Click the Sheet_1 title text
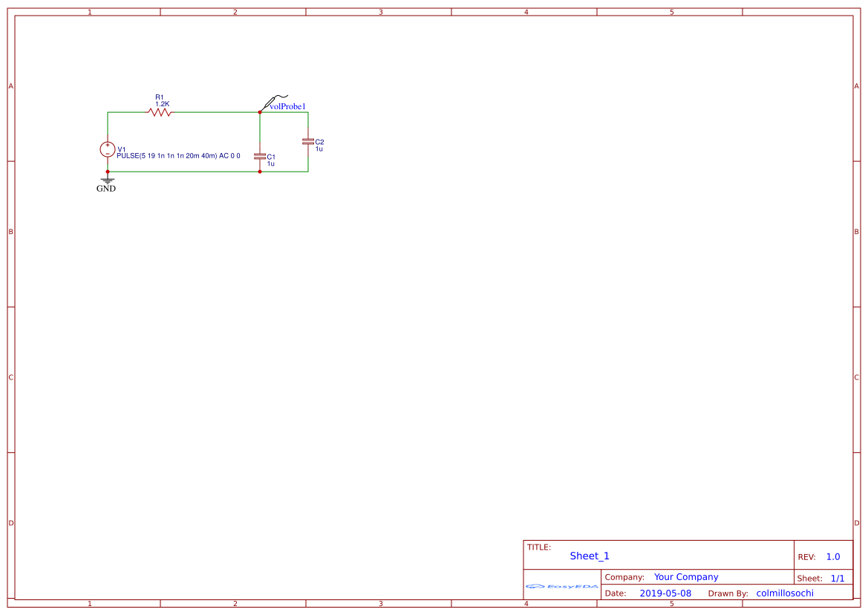868x615 pixels. click(x=588, y=556)
